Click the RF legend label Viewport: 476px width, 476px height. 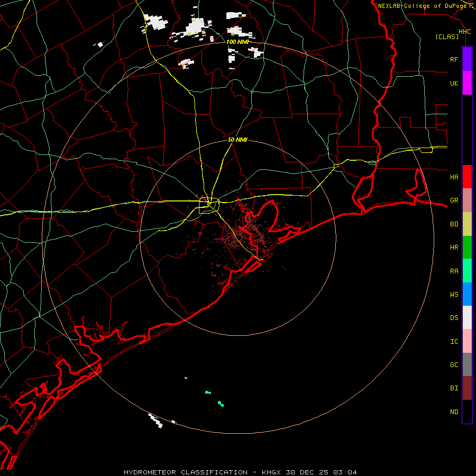click(x=454, y=59)
